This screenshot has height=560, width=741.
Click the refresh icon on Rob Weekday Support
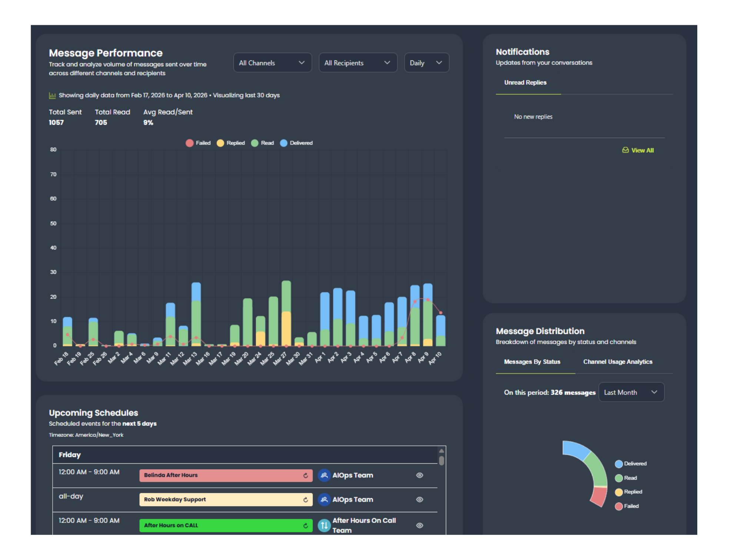pyautogui.click(x=305, y=500)
